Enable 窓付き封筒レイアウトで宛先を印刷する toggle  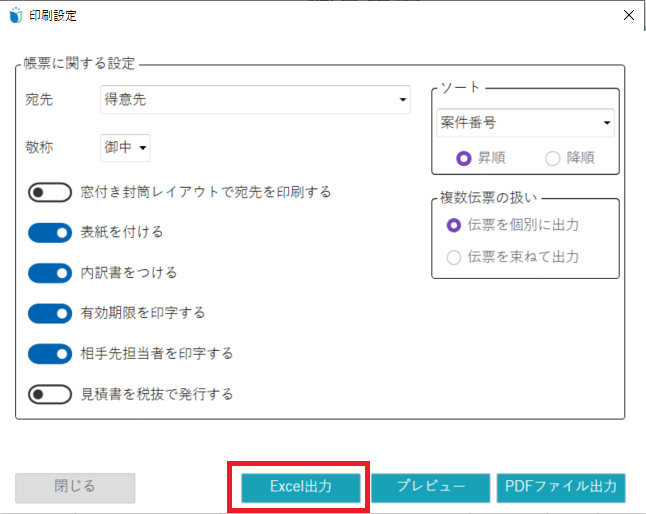[50, 192]
